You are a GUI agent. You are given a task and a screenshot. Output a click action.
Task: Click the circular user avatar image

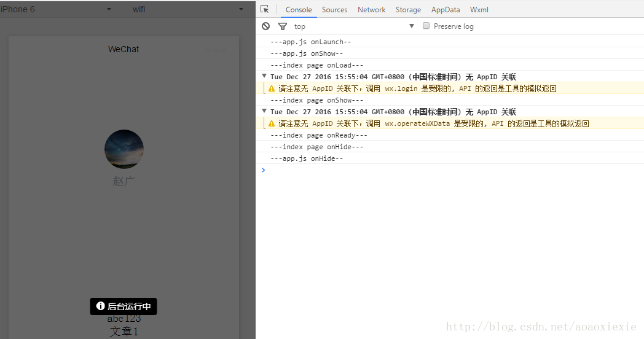[124, 149]
